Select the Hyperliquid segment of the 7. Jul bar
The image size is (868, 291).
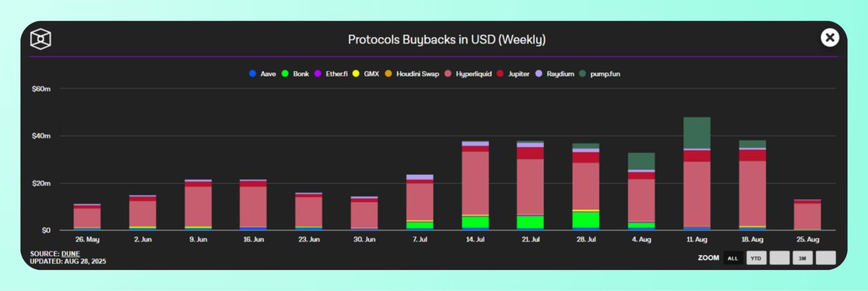[420, 201]
